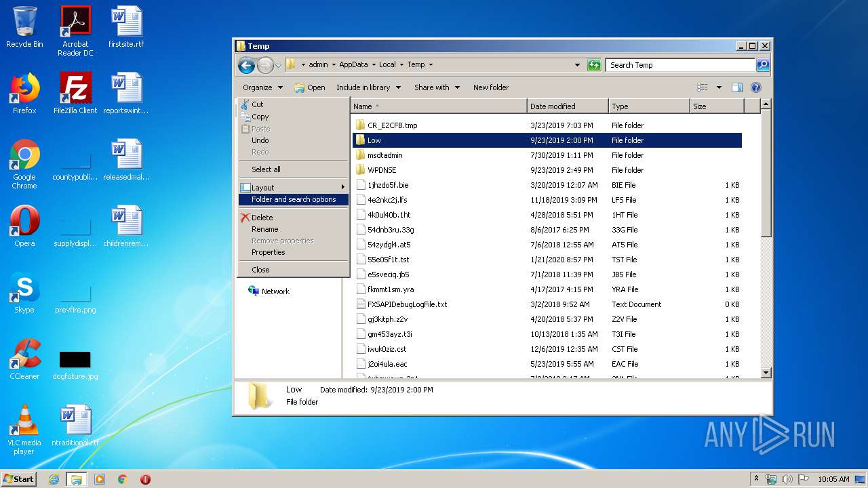Open address bar history dropdown
Viewport: 868px width, 488px height.
coord(577,65)
